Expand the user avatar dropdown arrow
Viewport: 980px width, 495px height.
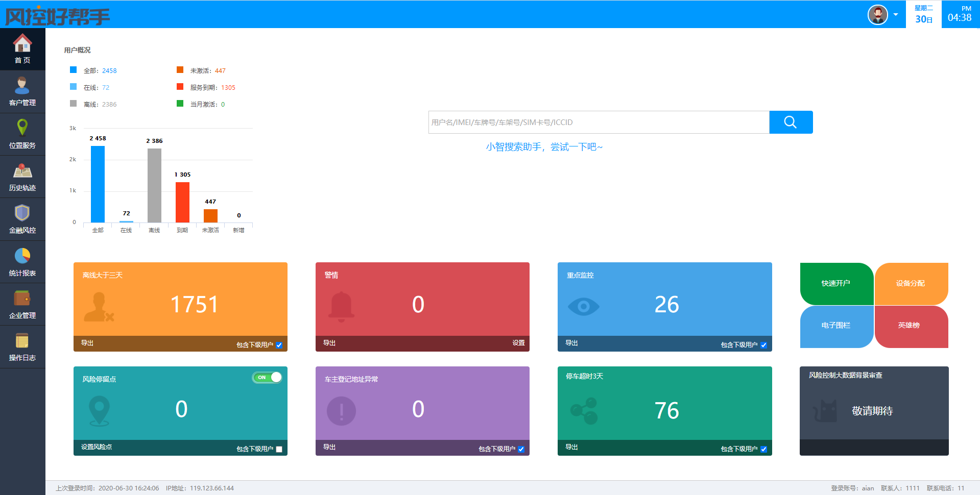pos(896,15)
